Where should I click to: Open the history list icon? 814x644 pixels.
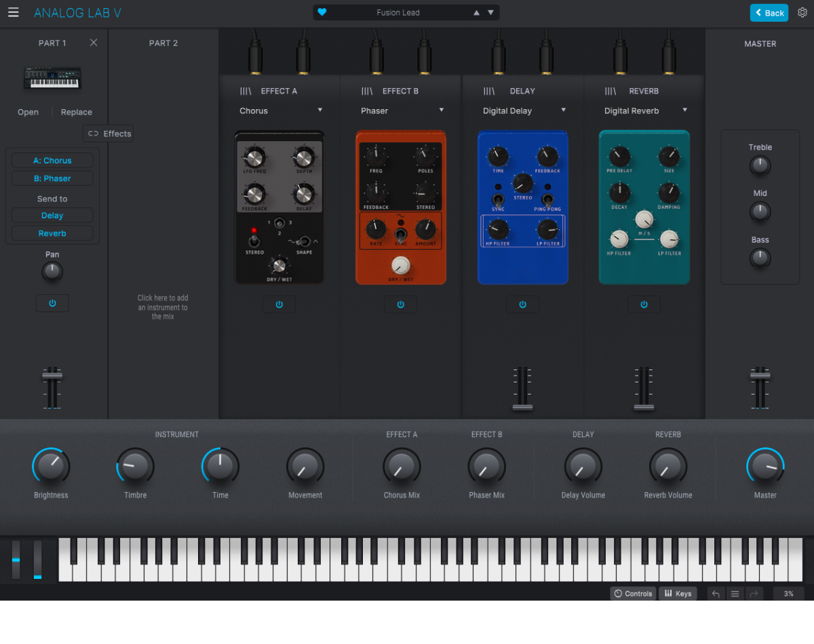(x=735, y=594)
